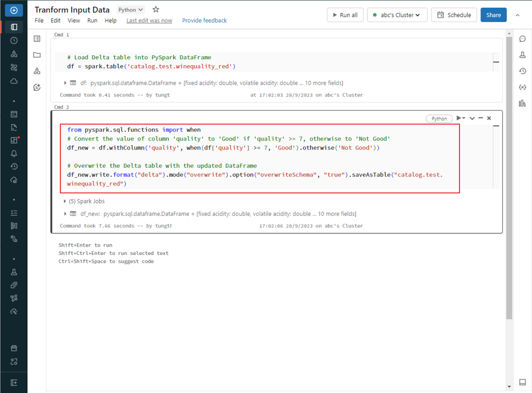Minimize Cmd 2 cell with the dash icon
Viewport: 532px width, 393px height.
pyautogui.click(x=480, y=118)
